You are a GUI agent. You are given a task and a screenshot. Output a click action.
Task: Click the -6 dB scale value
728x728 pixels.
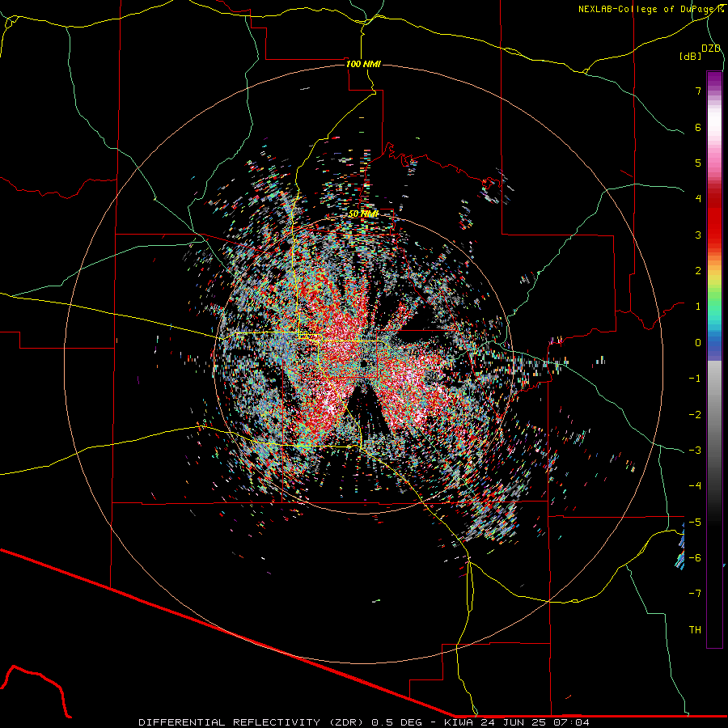(x=695, y=557)
